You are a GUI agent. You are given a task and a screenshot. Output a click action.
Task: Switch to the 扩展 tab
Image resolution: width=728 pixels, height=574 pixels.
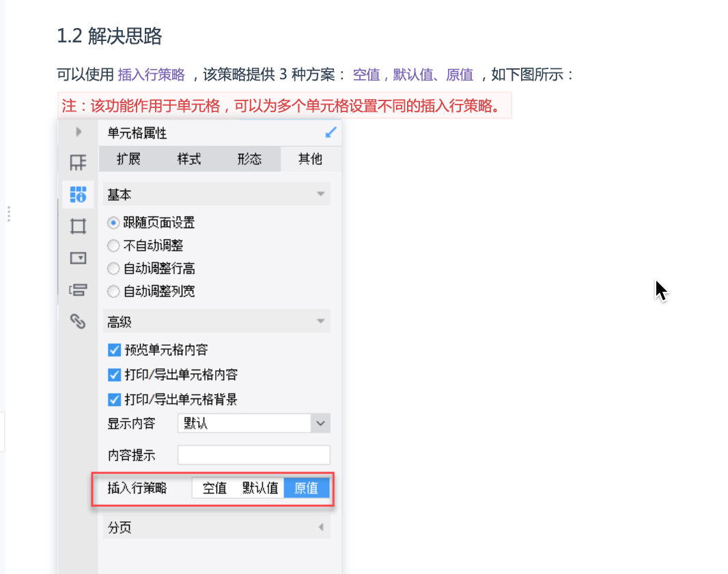point(128,159)
